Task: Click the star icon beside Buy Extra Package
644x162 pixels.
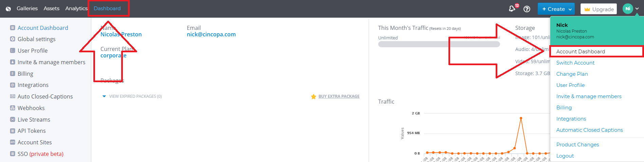Action: pyautogui.click(x=313, y=97)
